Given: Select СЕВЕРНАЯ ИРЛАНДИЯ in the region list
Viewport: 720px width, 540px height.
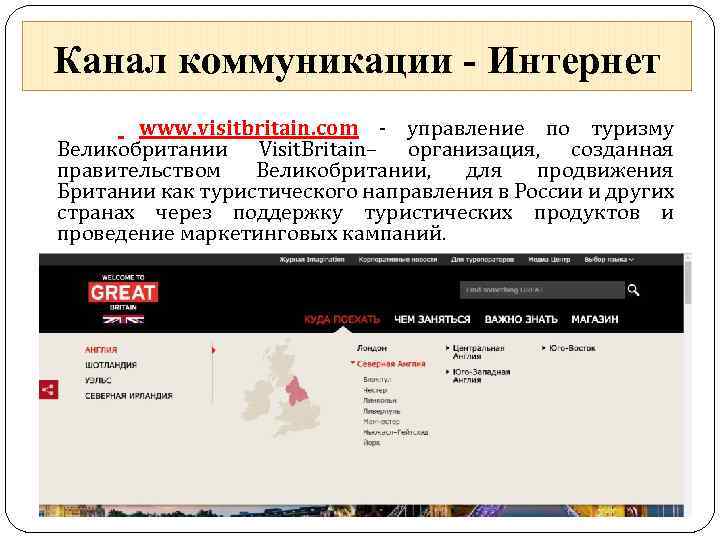Looking at the screenshot, I should [129, 396].
